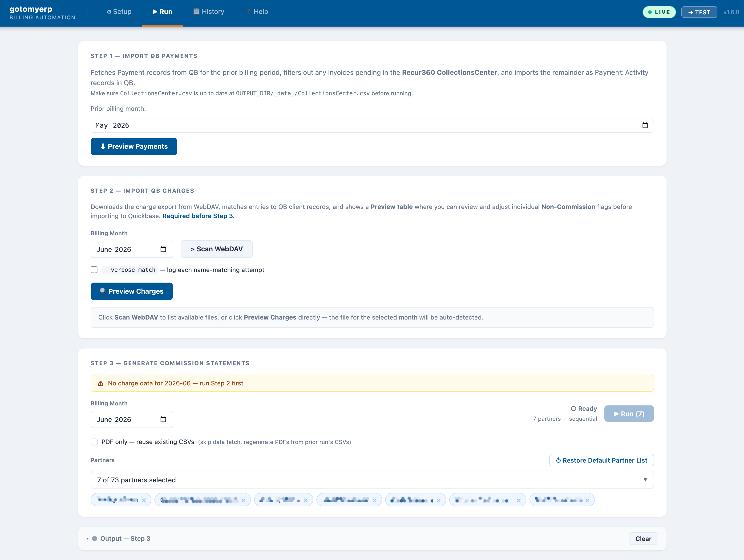Screen dimensions: 744x560
Task: Open the History tab
Action: point(209,12)
